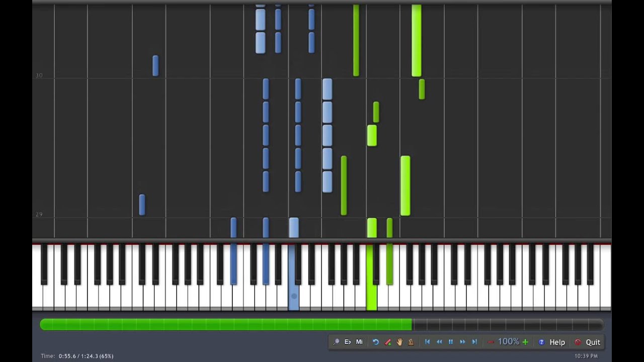Pause the song playback
The height and width of the screenshot is (362, 644).
pos(451,342)
